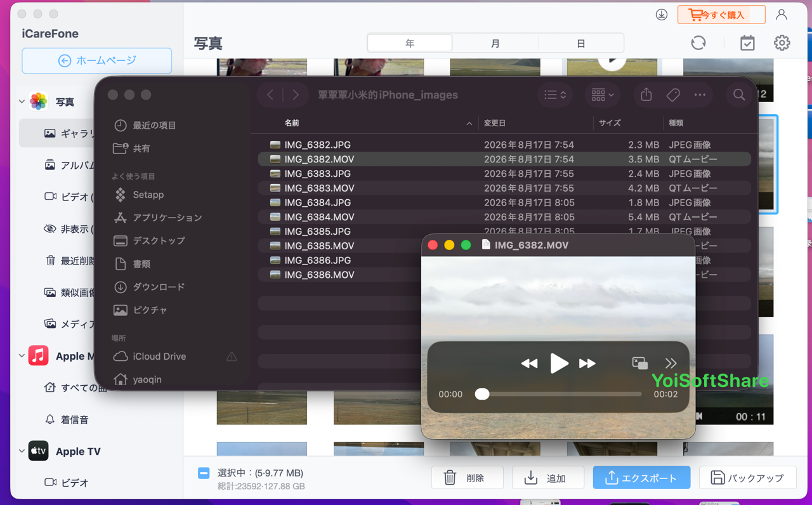Click the バックアップ backup button
Viewport: 812px width, 505px height.
tap(747, 478)
